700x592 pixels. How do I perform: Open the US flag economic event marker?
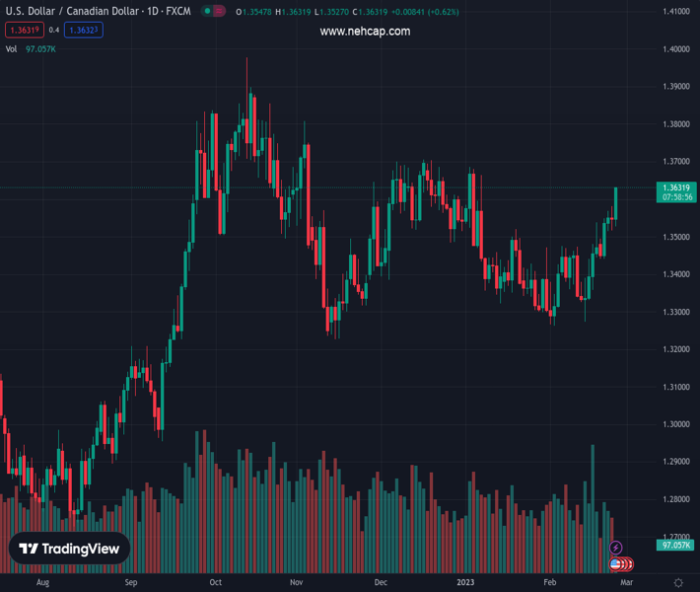coord(615,564)
